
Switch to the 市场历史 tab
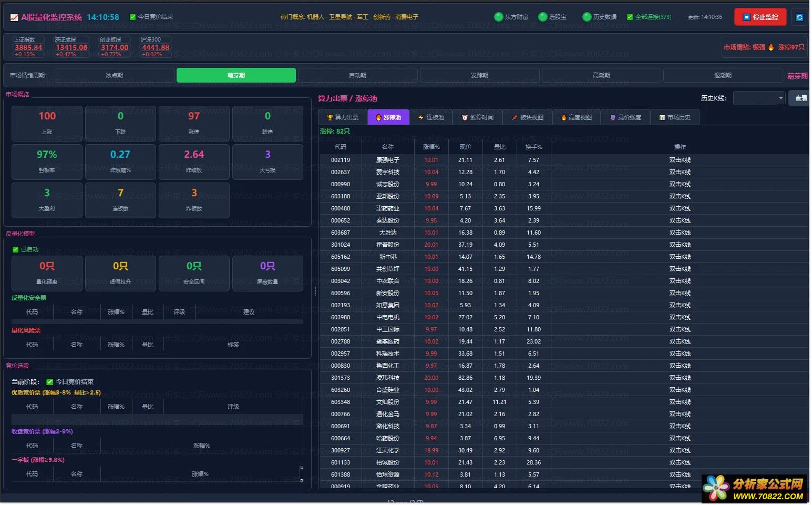click(674, 117)
